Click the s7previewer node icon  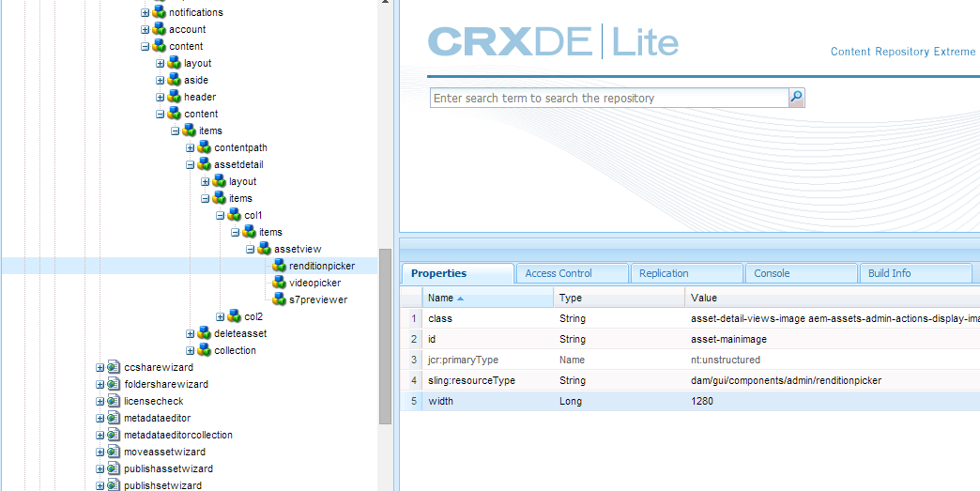(x=280, y=299)
